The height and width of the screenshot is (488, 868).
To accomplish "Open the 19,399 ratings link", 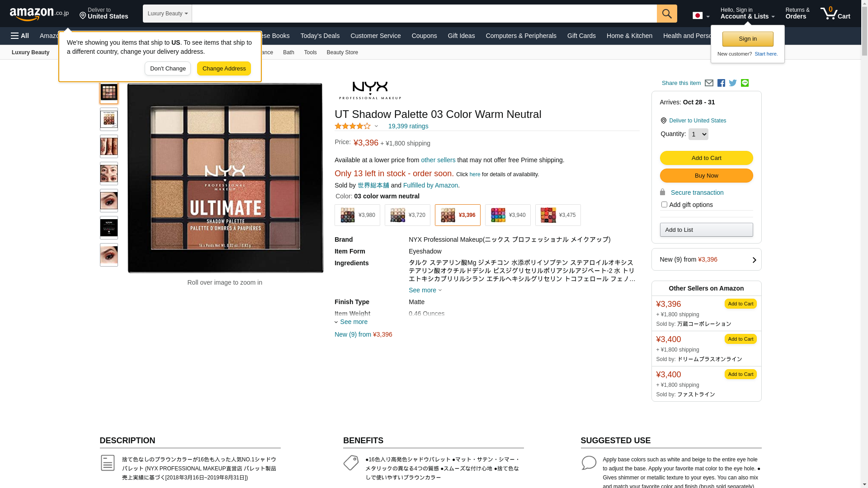I will (x=408, y=126).
